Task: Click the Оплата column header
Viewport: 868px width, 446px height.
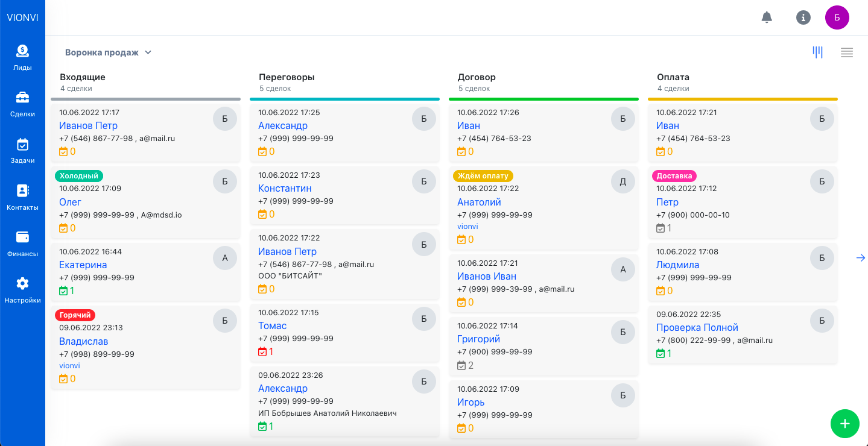Action: [673, 77]
